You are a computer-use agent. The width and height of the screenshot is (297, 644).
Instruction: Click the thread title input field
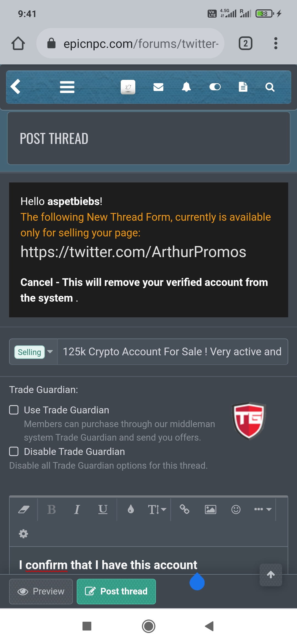click(x=172, y=352)
